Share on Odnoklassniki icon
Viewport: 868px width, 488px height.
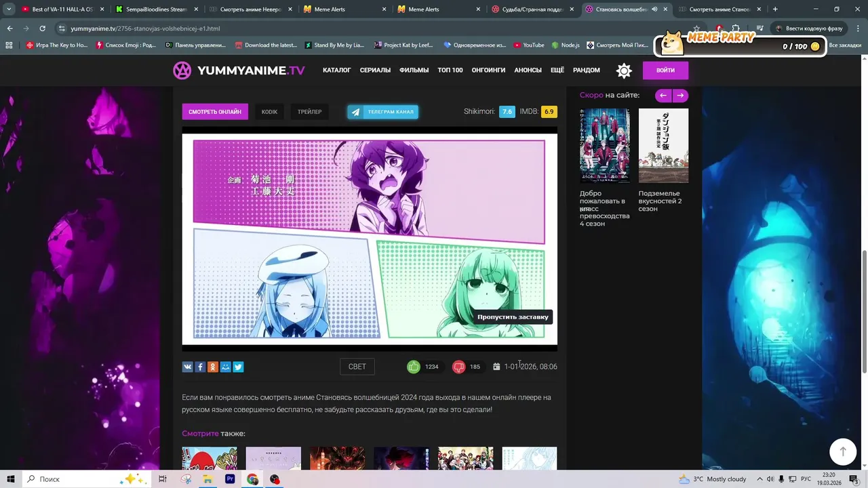(x=213, y=367)
